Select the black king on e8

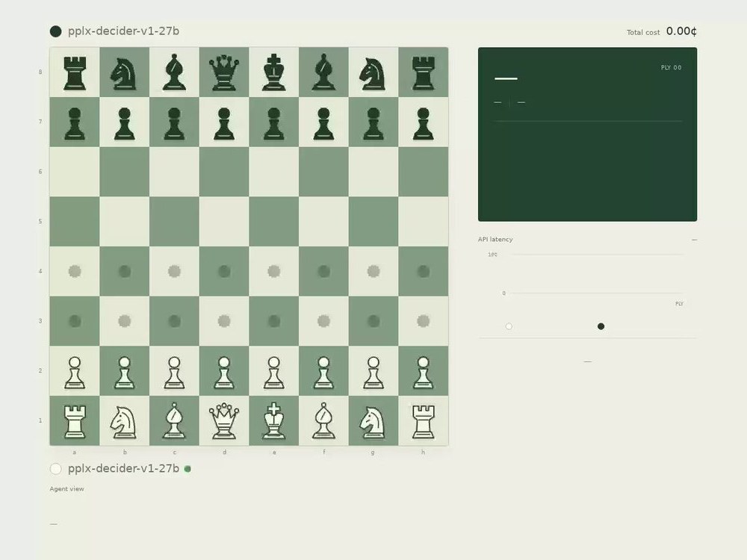click(274, 73)
